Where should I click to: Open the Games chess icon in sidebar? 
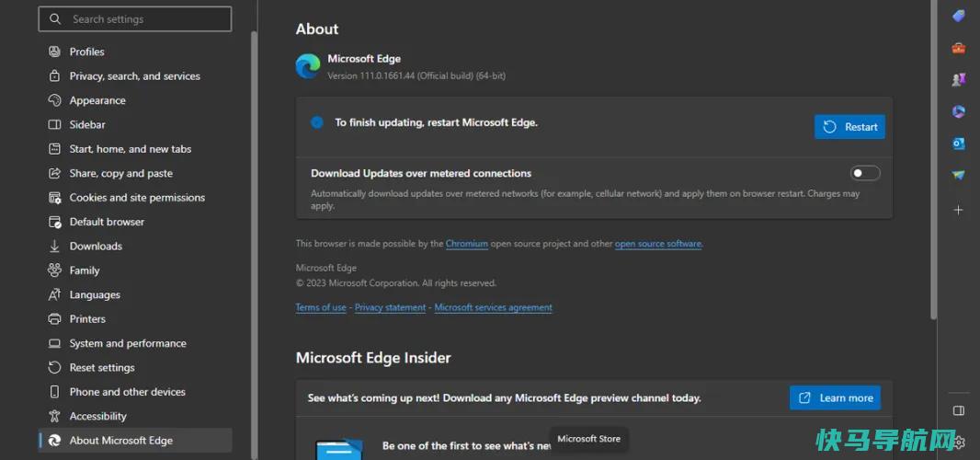coord(958,79)
